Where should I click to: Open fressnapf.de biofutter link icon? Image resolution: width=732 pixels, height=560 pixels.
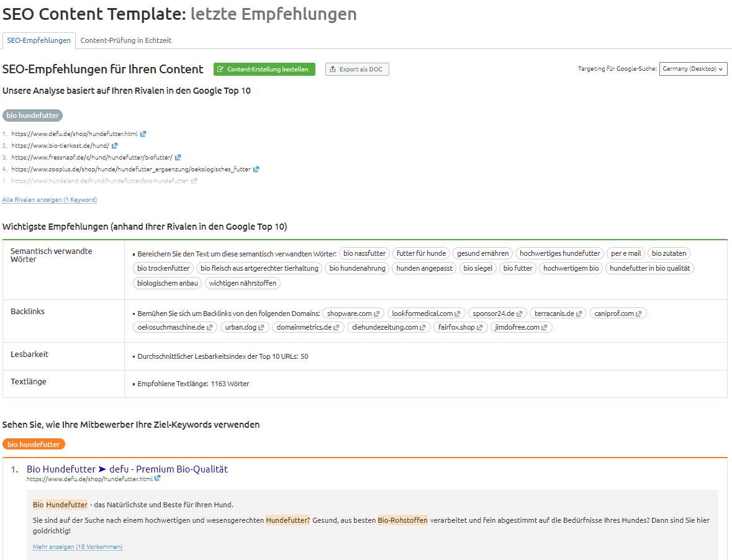pyautogui.click(x=178, y=157)
